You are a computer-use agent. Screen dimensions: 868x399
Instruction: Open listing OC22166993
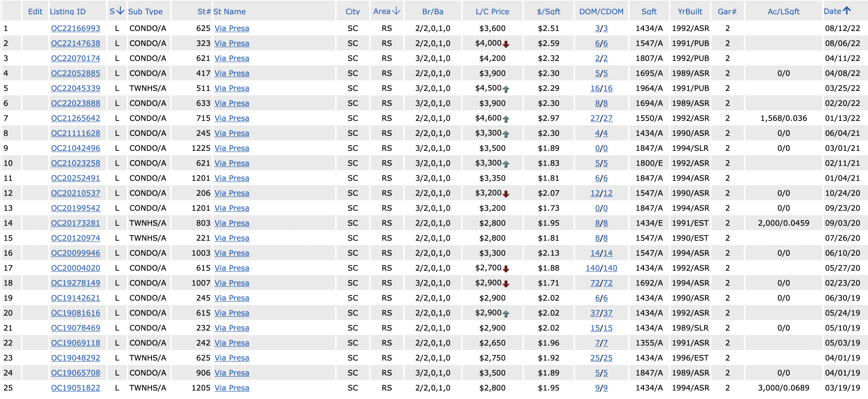point(76,28)
